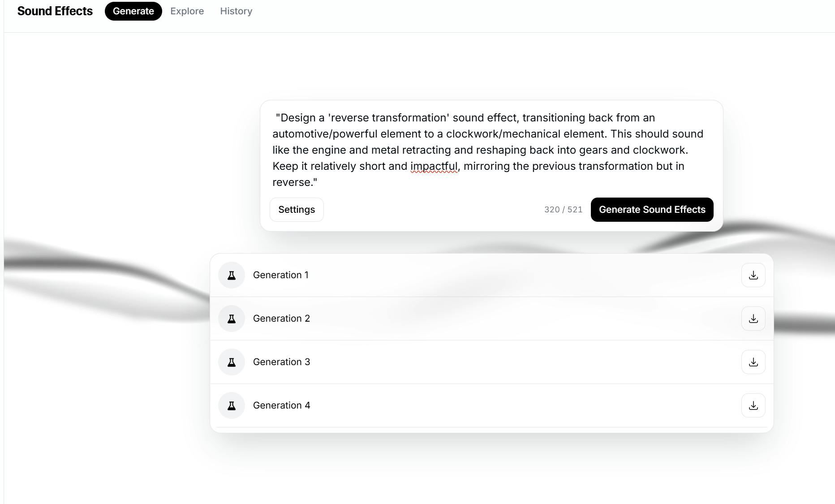Click the Sound Effects page title
Screen dimensions: 835x504
pyautogui.click(x=55, y=11)
